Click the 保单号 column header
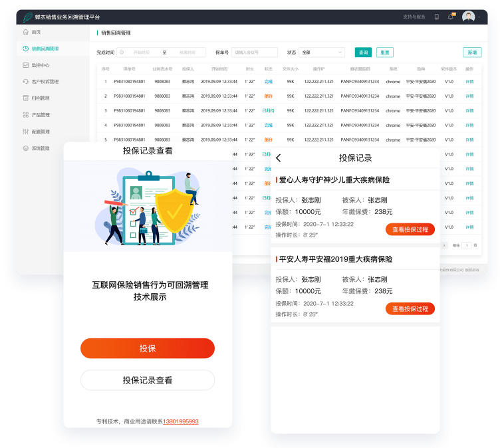The image size is (504, 448). tap(129, 69)
